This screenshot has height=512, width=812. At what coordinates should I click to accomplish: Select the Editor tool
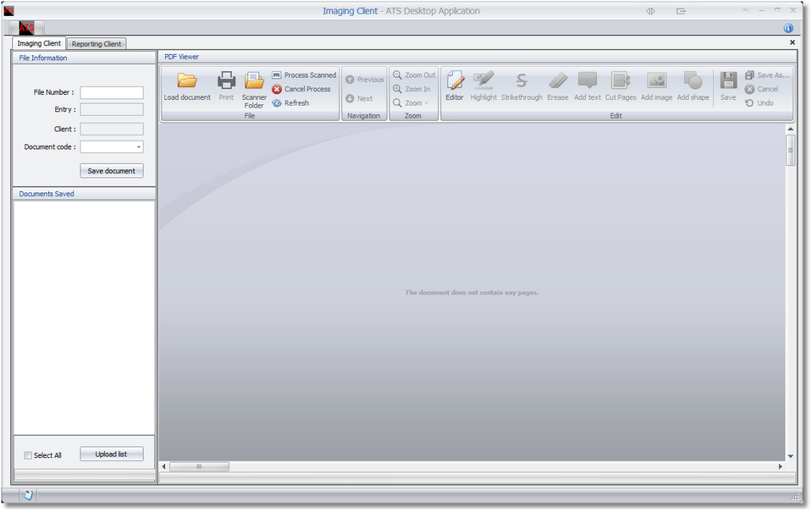coord(455,81)
